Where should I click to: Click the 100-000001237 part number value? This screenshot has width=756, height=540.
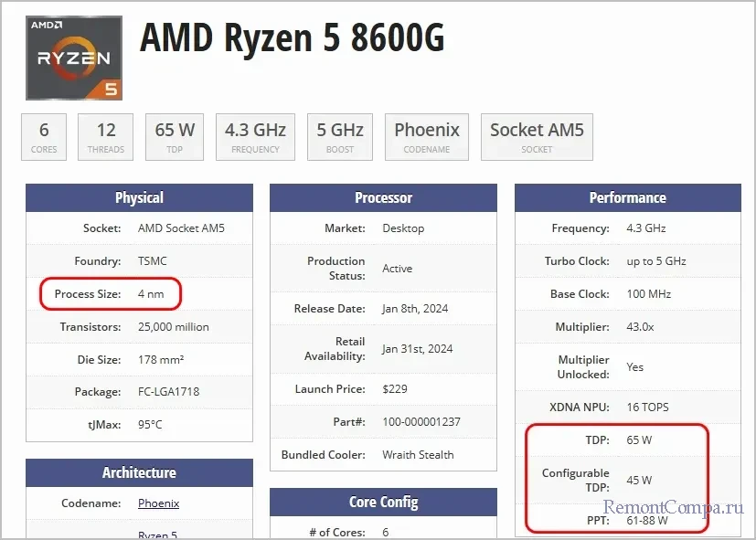coord(421,421)
